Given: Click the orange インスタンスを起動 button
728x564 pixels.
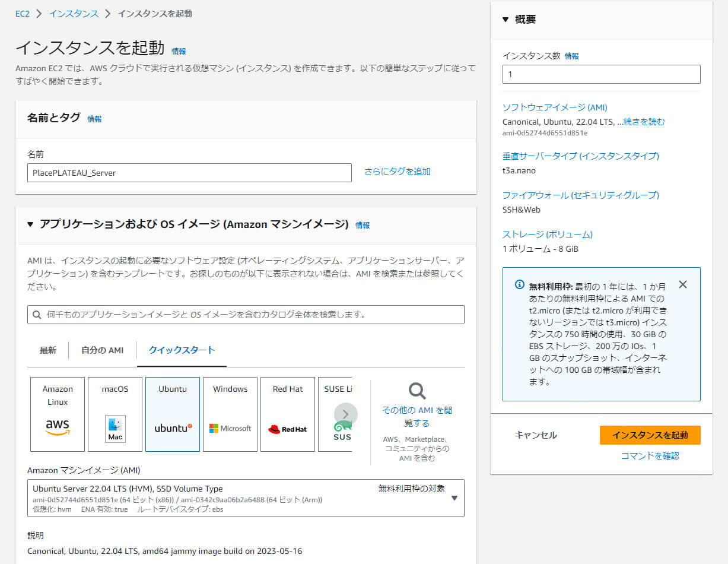Looking at the screenshot, I should tap(650, 435).
